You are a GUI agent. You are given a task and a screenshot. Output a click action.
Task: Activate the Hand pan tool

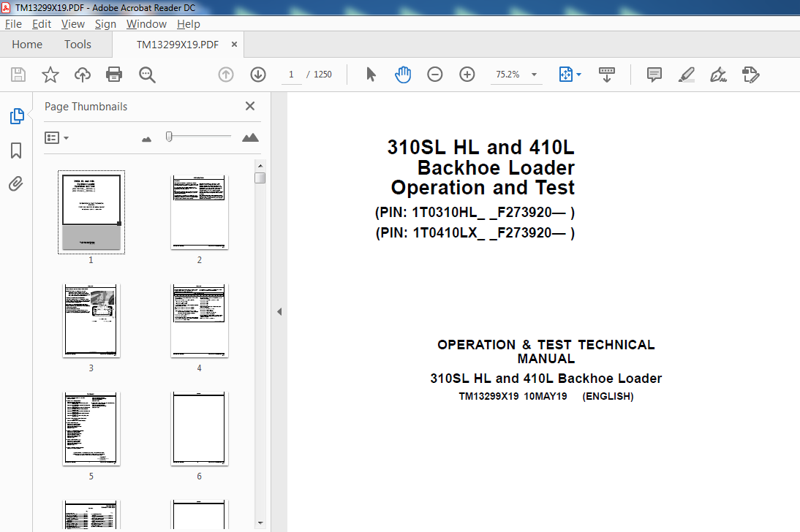click(x=402, y=75)
